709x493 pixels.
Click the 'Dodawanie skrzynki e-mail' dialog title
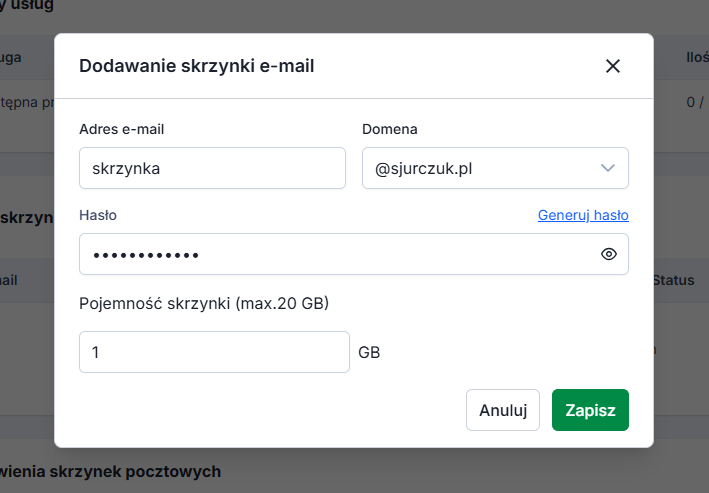coord(196,66)
